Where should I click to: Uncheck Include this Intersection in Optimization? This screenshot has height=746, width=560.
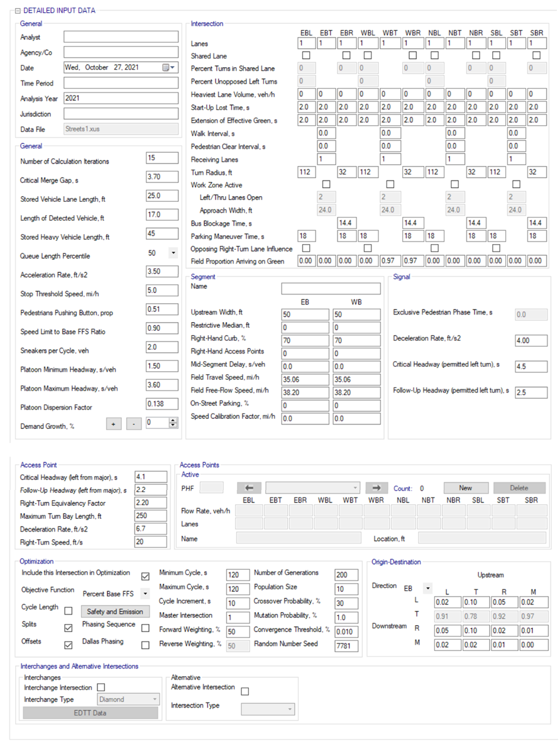click(x=145, y=576)
